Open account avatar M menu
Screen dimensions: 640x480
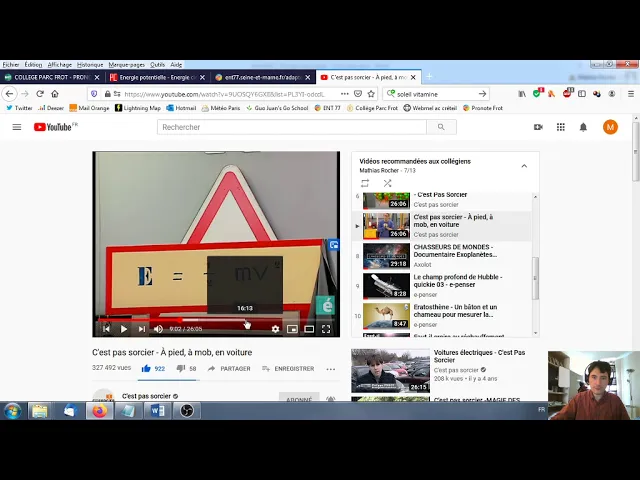point(610,127)
